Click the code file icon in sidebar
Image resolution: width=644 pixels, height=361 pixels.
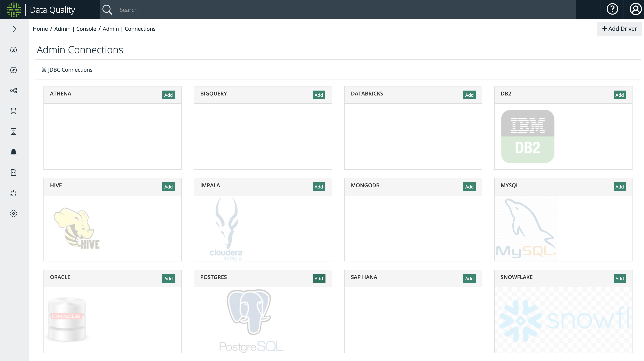click(14, 173)
